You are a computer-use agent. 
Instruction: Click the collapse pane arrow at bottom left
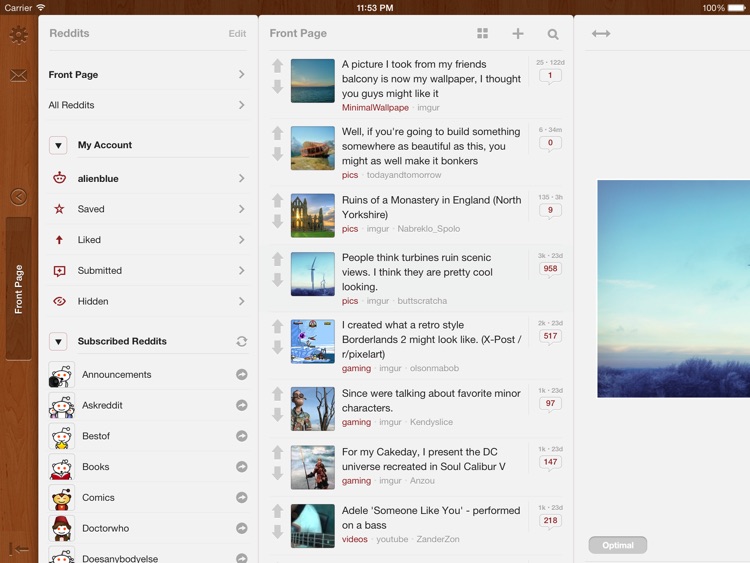pos(19,549)
